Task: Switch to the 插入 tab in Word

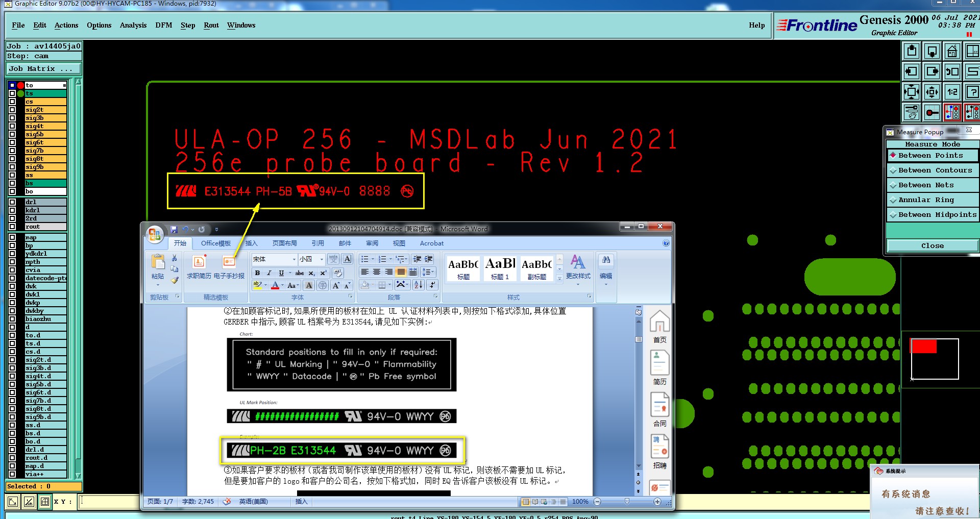Action: [x=252, y=243]
